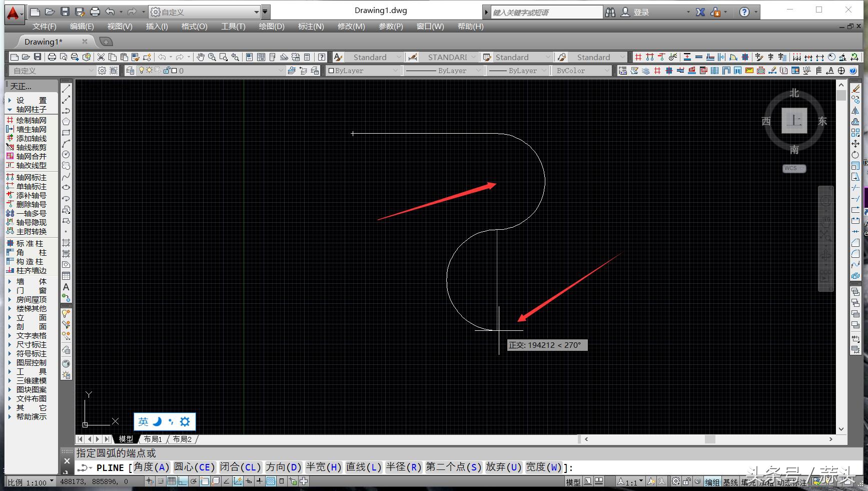This screenshot has height=491, width=868.
Task: Toggle Object Snap in status bar
Action: tap(205, 481)
